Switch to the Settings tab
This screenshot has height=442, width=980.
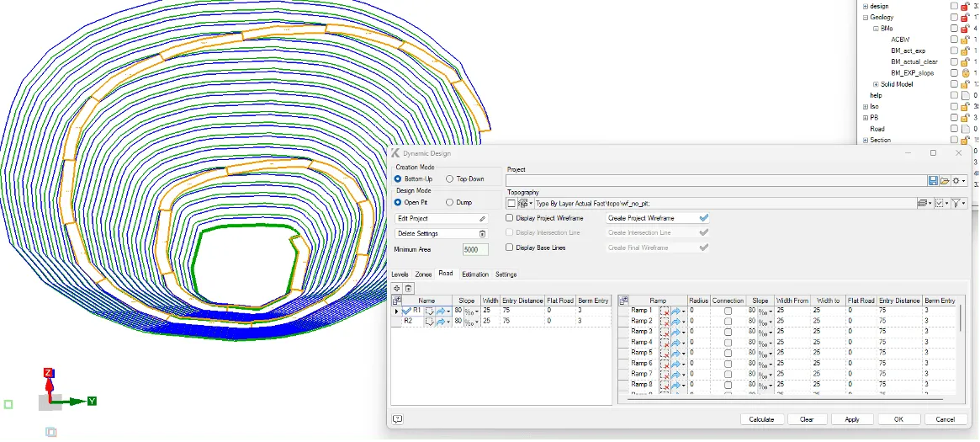tap(506, 274)
